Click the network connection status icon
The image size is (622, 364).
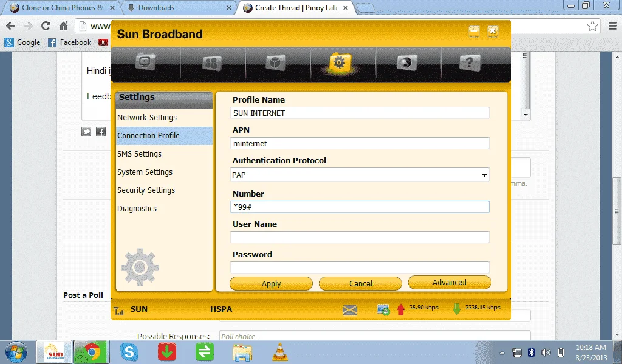pos(383,310)
